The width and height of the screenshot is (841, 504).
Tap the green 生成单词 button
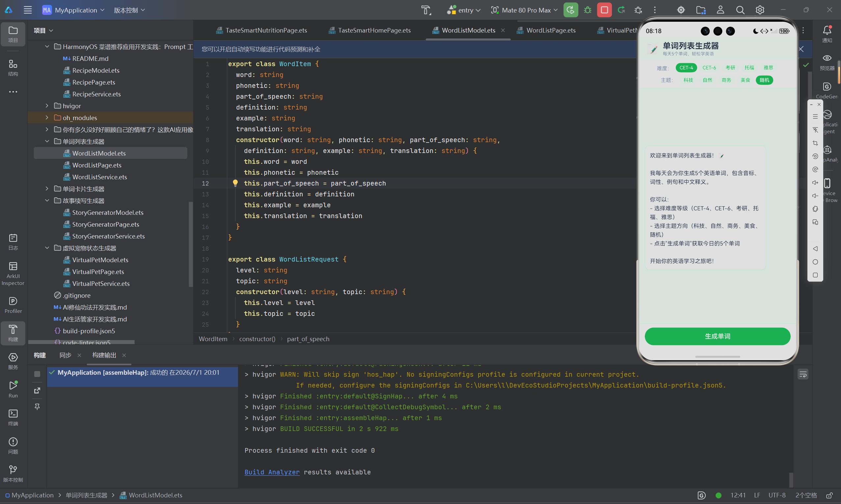click(x=717, y=336)
